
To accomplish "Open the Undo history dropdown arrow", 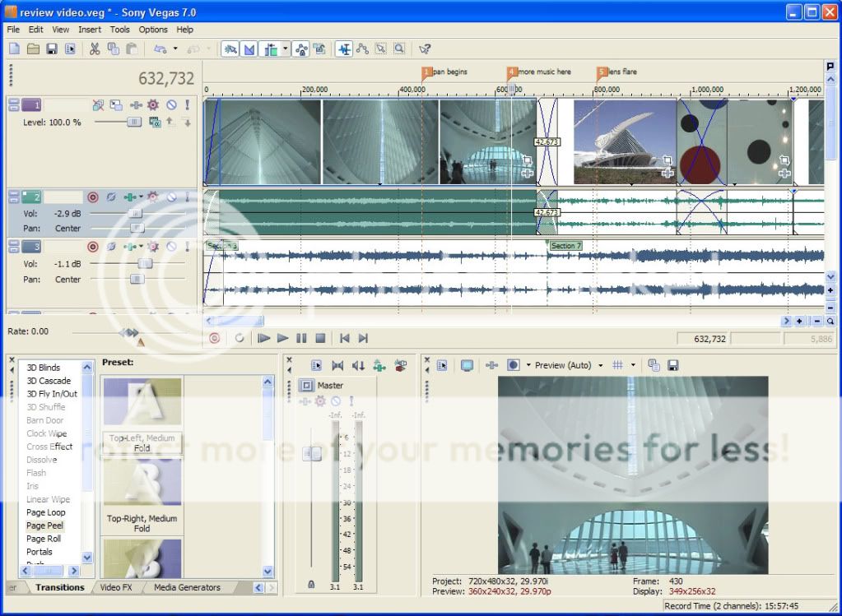I will coord(175,48).
